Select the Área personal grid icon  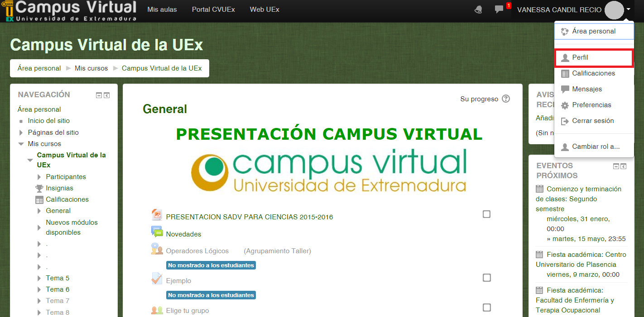[565, 31]
